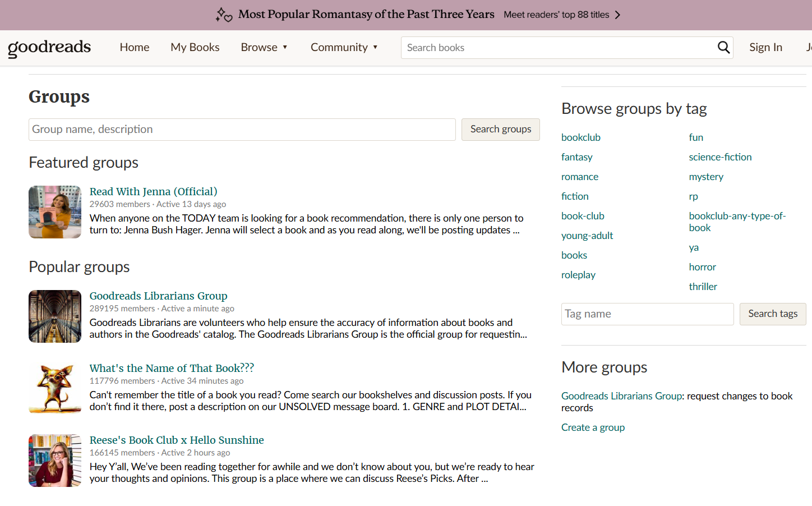812x506 pixels.
Task: Open Read With Jenna (Official) group
Action: pos(154,192)
